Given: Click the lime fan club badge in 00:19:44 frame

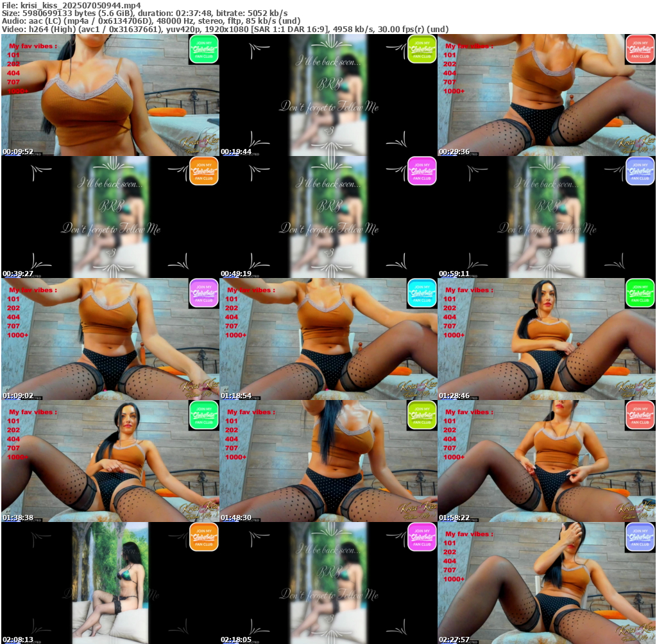Looking at the screenshot, I should coord(422,49).
